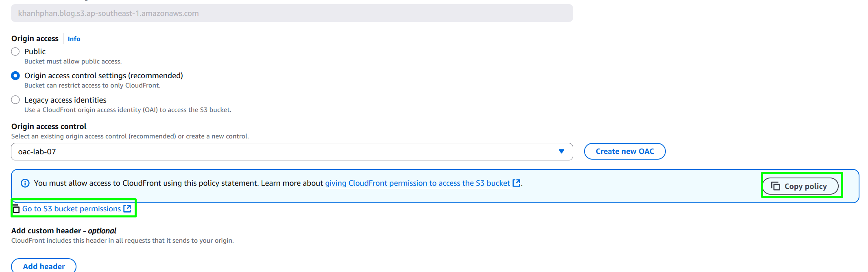Expand the oac-lab-07 dropdown arrow
The width and height of the screenshot is (868, 272).
tap(561, 151)
